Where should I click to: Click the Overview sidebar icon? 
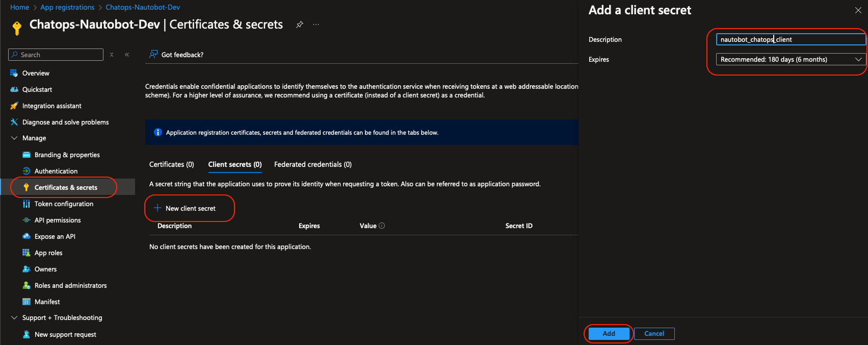[x=14, y=73]
